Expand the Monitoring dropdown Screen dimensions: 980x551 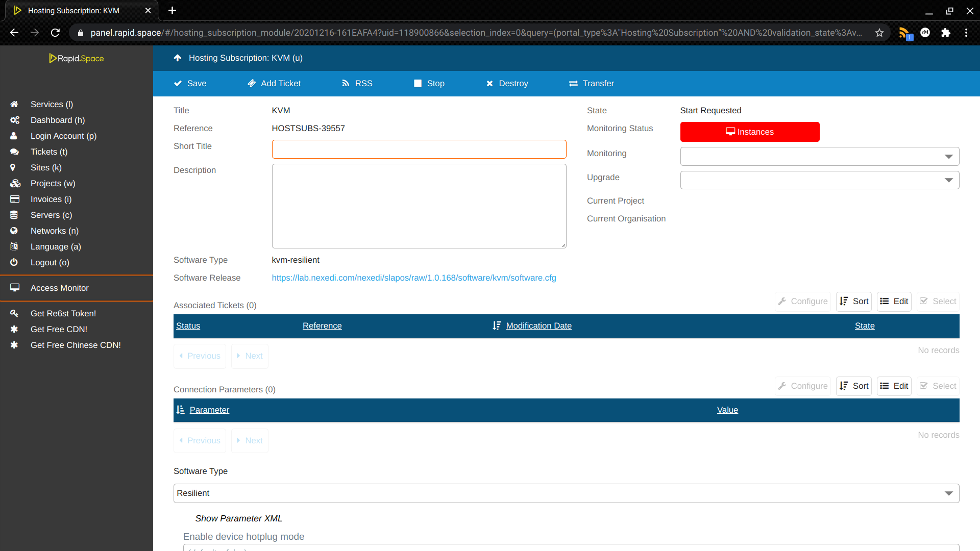(x=819, y=157)
